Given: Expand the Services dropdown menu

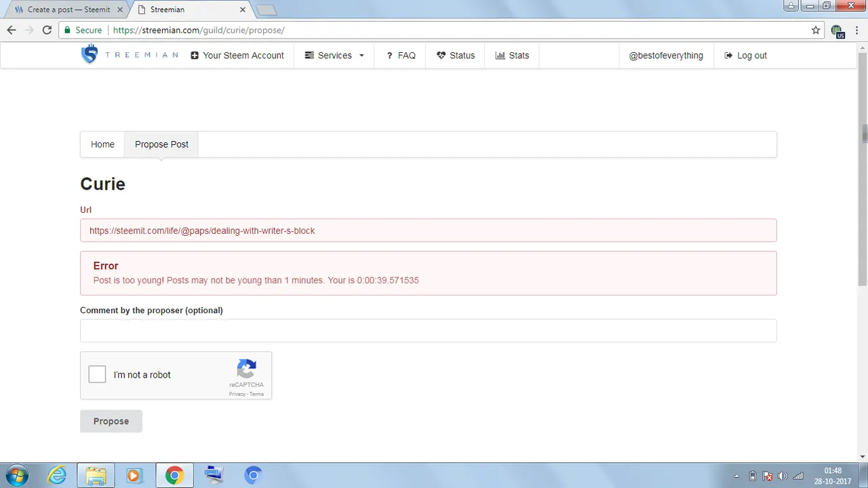Looking at the screenshot, I should pos(334,56).
